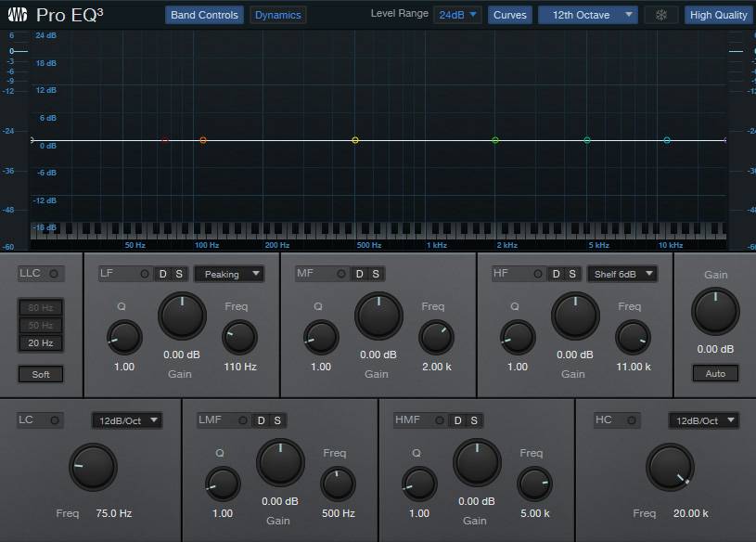The width and height of the screenshot is (756, 542).
Task: Click the HMF frequency value 5.00 k
Action: (x=535, y=513)
